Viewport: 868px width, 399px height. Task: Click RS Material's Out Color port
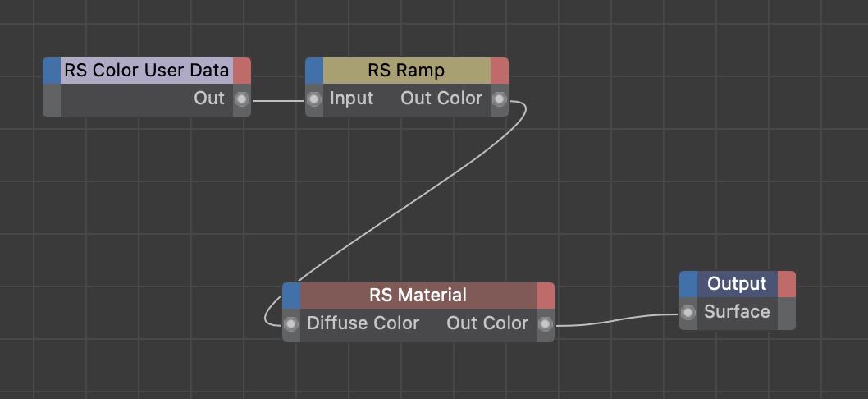(x=545, y=324)
